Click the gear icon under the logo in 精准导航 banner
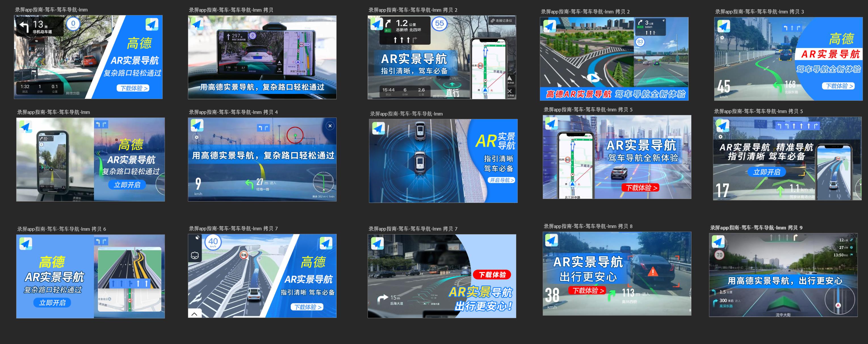Image resolution: width=868 pixels, height=344 pixels. (720, 137)
